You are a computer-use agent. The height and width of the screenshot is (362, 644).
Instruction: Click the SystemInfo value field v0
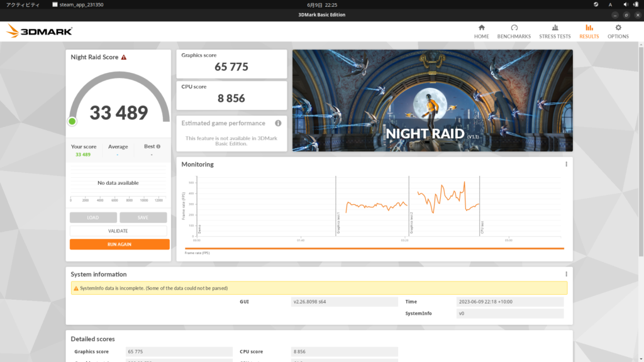point(509,314)
